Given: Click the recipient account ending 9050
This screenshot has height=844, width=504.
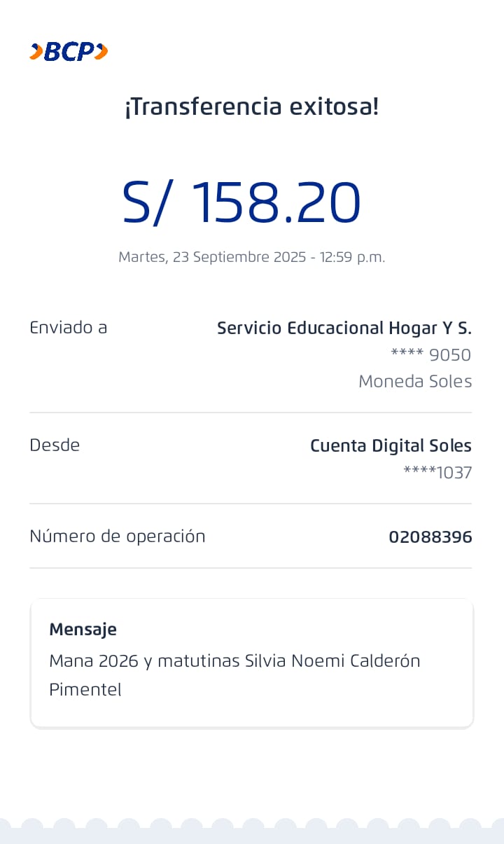Looking at the screenshot, I should [430, 355].
